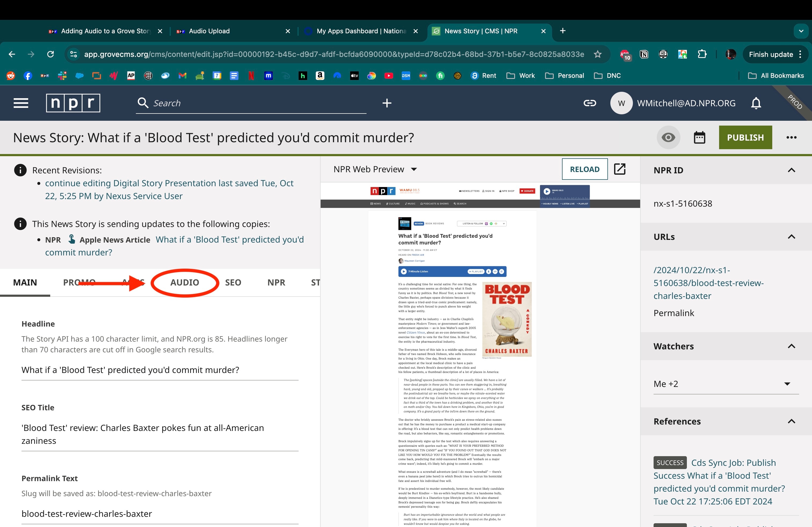Collapse the URLs section
The image size is (812, 527).
791,237
